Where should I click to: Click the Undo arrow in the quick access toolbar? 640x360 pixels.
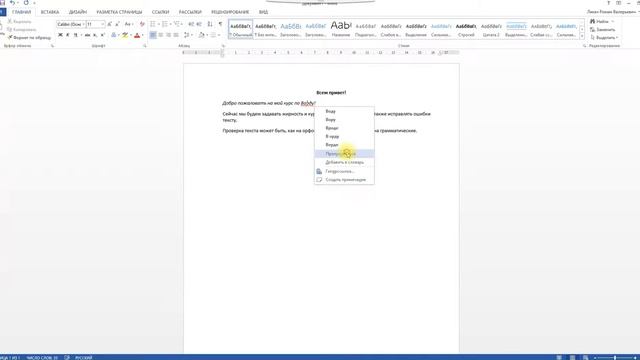12,3
